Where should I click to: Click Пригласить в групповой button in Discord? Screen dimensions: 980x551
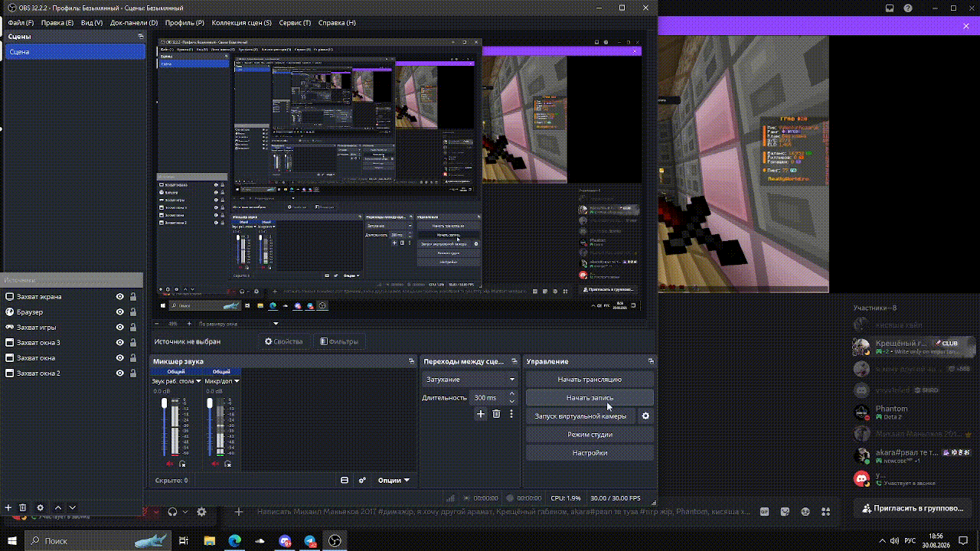pos(913,508)
